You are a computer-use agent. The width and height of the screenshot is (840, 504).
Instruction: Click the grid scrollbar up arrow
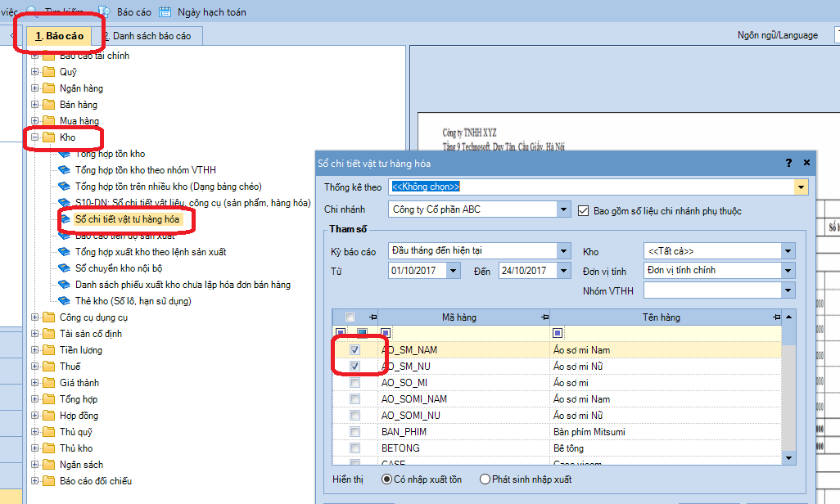pyautogui.click(x=788, y=317)
